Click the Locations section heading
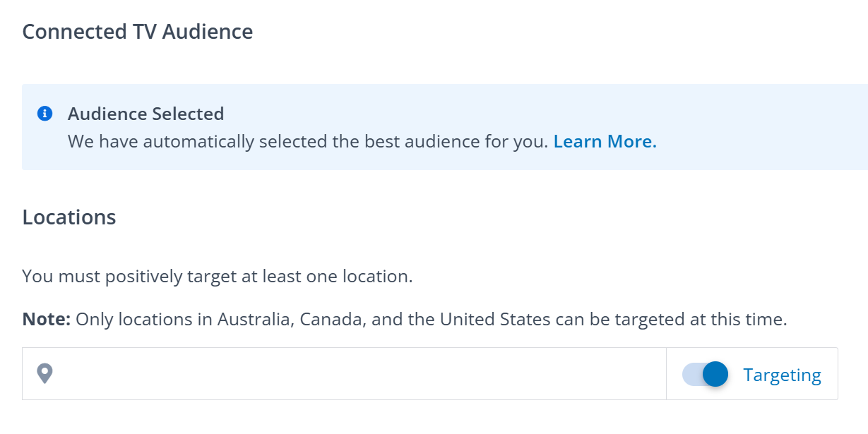 coord(69,217)
